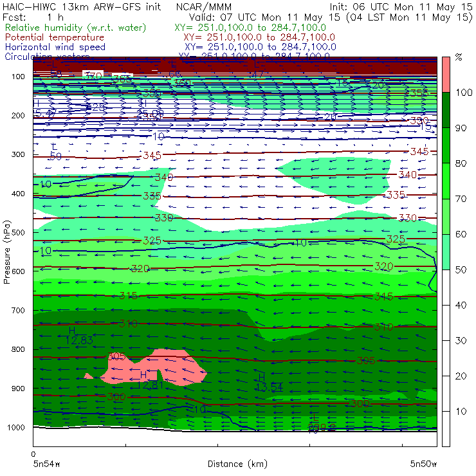Select the darkest green 90–100% colorbar swatch
476x476 pixels.
[446, 110]
